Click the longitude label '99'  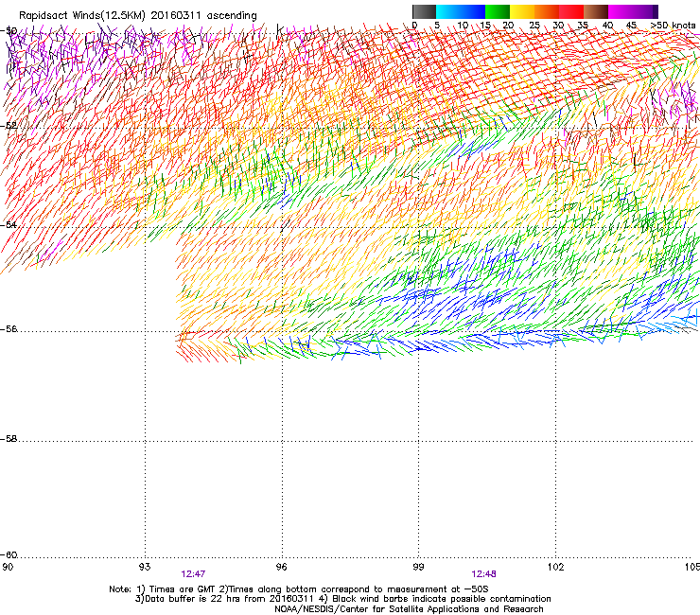(418, 567)
